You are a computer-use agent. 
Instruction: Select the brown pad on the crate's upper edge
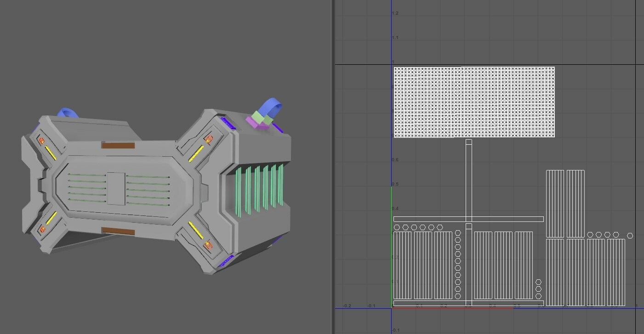(118, 145)
